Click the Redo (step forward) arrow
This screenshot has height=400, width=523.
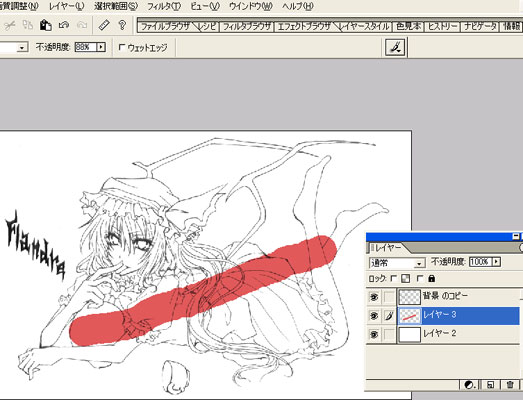click(82, 25)
